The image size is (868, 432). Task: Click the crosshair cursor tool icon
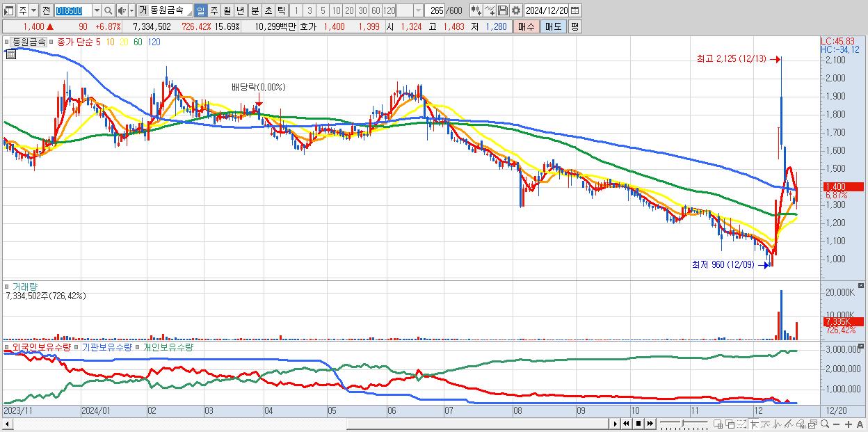pos(754,424)
